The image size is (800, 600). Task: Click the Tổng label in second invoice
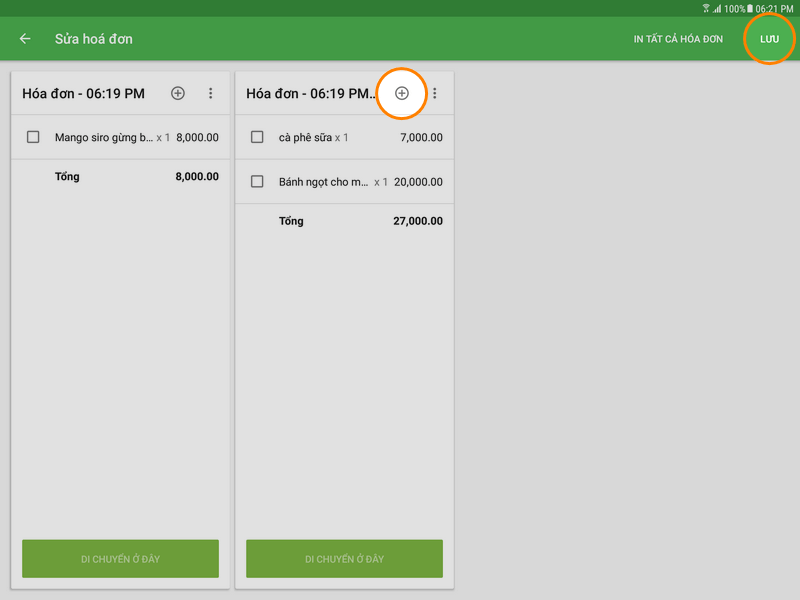click(x=291, y=221)
